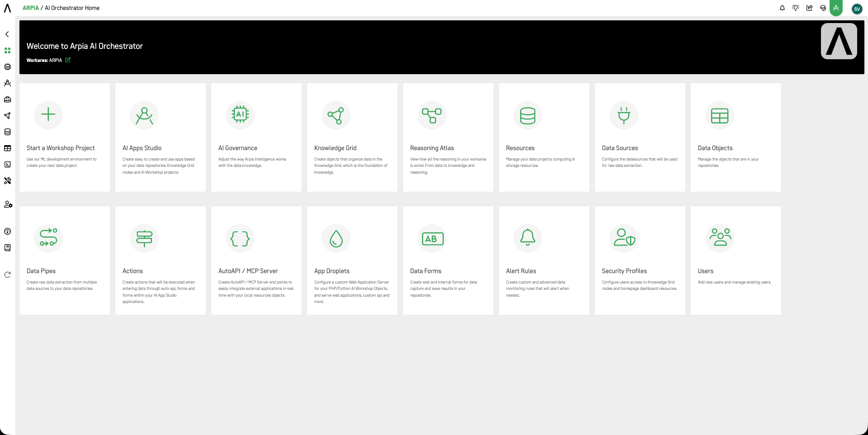This screenshot has width=868, height=435.
Task: Click the refresh arrow in the sidebar
Action: tap(7, 275)
